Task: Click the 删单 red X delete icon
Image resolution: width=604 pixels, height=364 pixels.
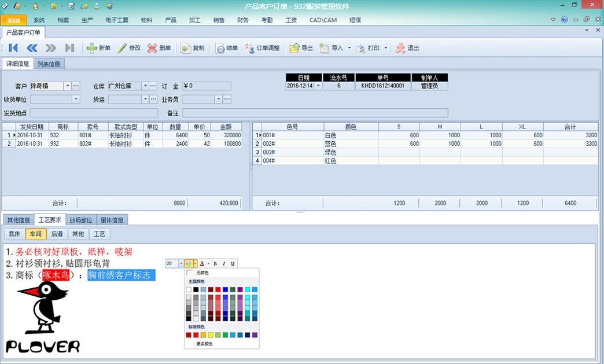Action: 152,48
